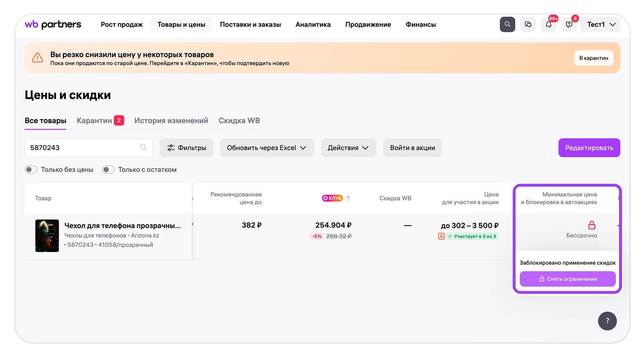Click the Редактировать button
The width and height of the screenshot is (644, 357).
pyautogui.click(x=589, y=148)
